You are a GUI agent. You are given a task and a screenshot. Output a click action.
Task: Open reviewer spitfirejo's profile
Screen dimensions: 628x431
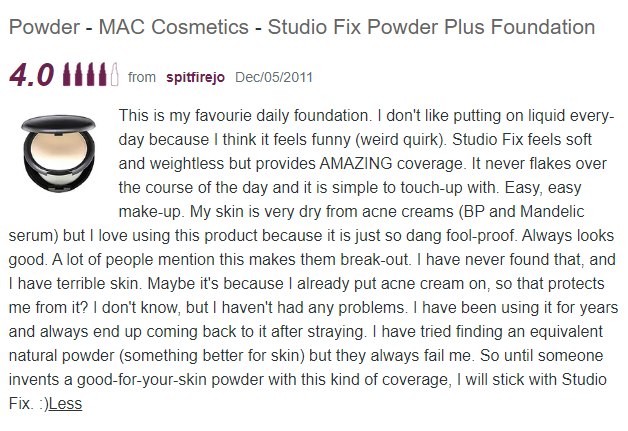195,77
